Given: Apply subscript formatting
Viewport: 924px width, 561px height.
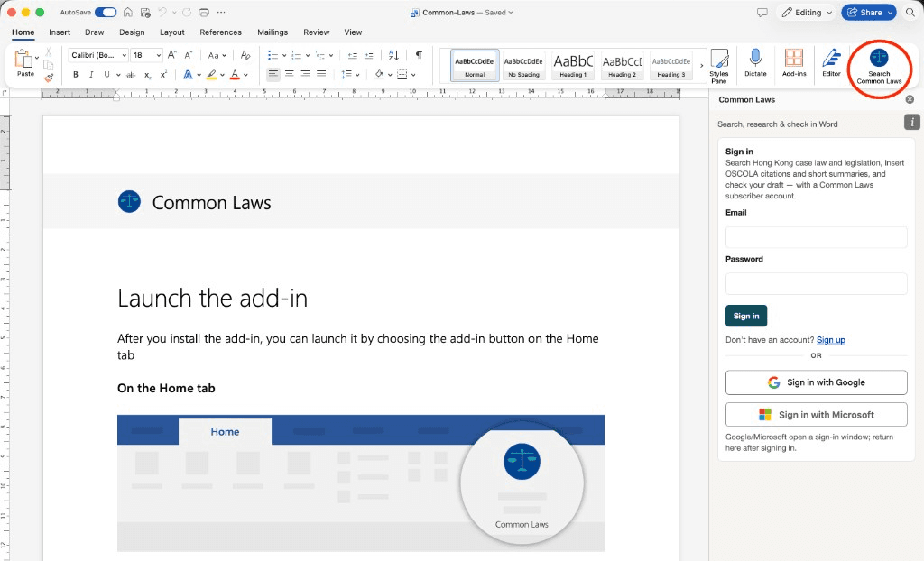Looking at the screenshot, I should coord(147,75).
